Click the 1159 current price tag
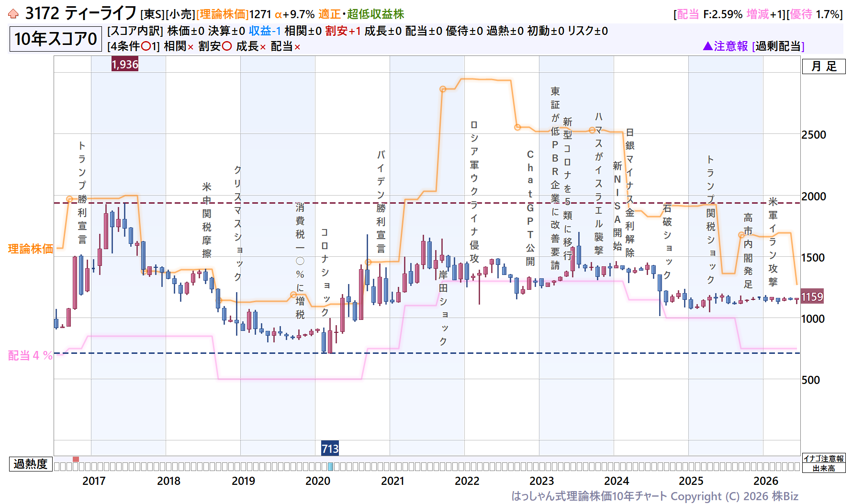Image resolution: width=852 pixels, height=504 pixels. 812,296
